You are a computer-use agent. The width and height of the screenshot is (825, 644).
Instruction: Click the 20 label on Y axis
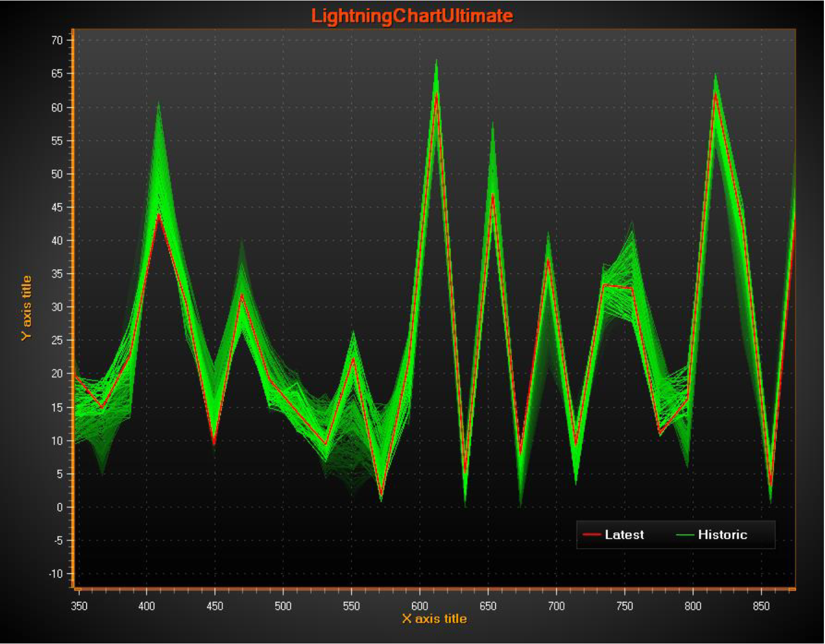pyautogui.click(x=57, y=373)
